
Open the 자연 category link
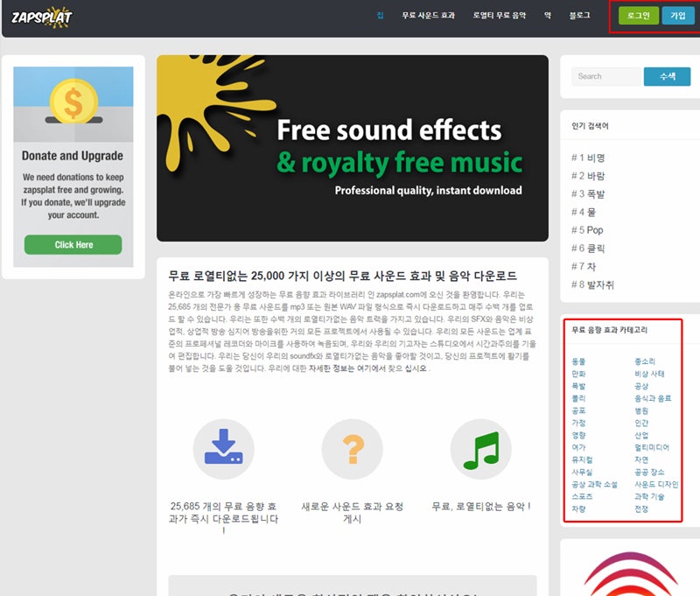click(641, 459)
